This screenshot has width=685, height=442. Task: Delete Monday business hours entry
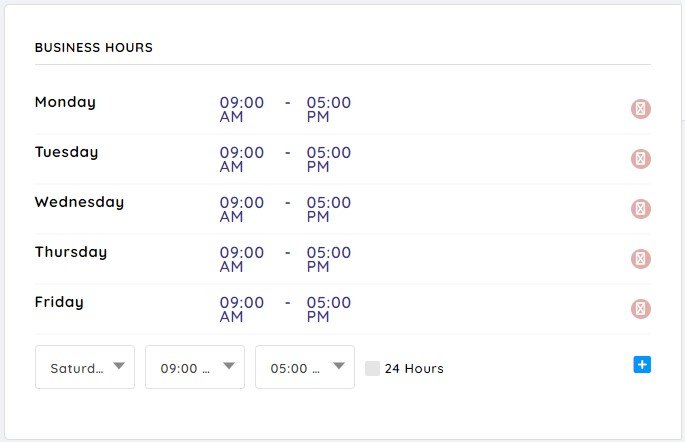point(640,109)
